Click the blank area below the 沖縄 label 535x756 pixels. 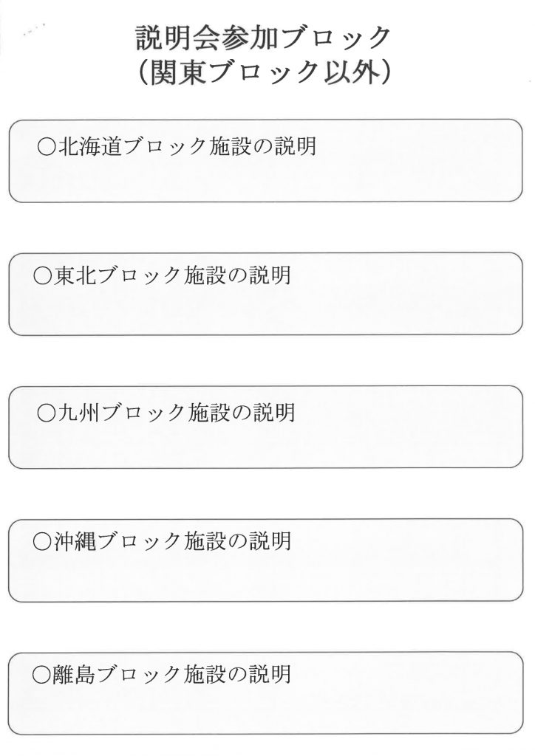265,576
